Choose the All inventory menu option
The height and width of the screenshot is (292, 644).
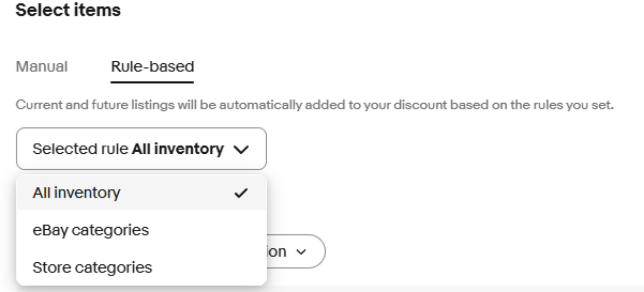point(76,192)
